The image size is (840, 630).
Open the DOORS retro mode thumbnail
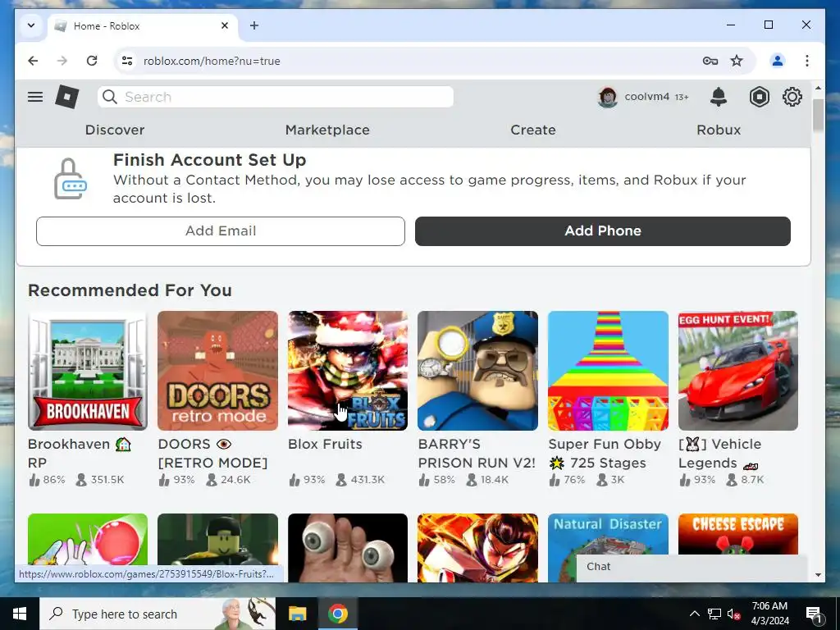click(217, 371)
